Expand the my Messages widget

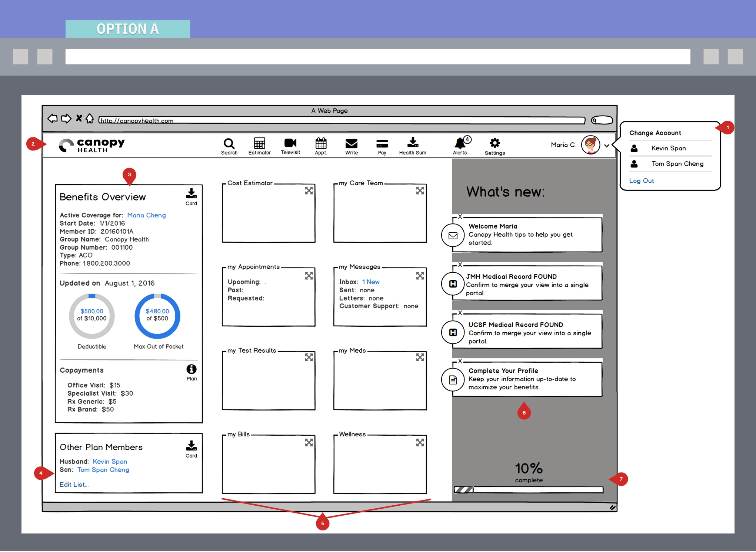[x=420, y=276]
